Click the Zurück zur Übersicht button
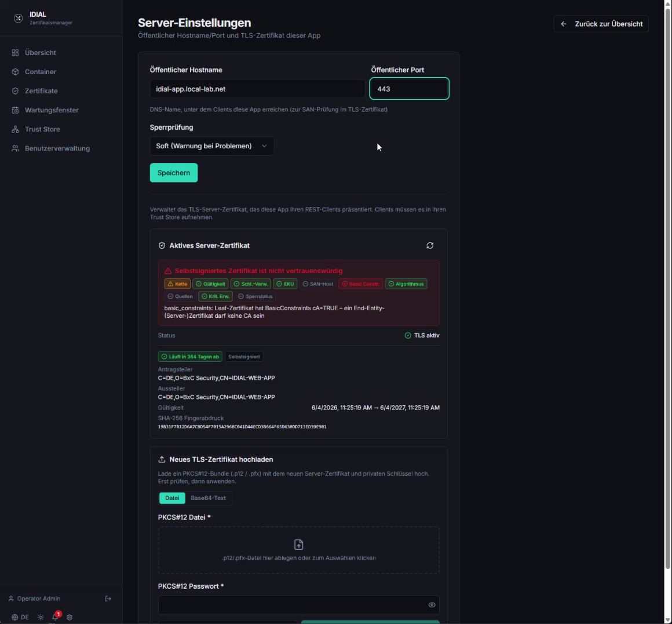 tap(601, 24)
